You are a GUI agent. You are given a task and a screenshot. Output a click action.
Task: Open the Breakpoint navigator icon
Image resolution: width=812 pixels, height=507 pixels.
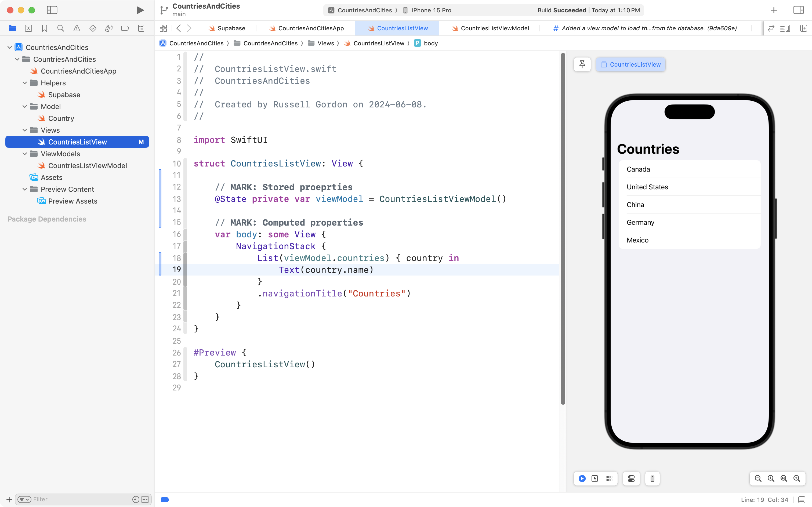click(125, 28)
